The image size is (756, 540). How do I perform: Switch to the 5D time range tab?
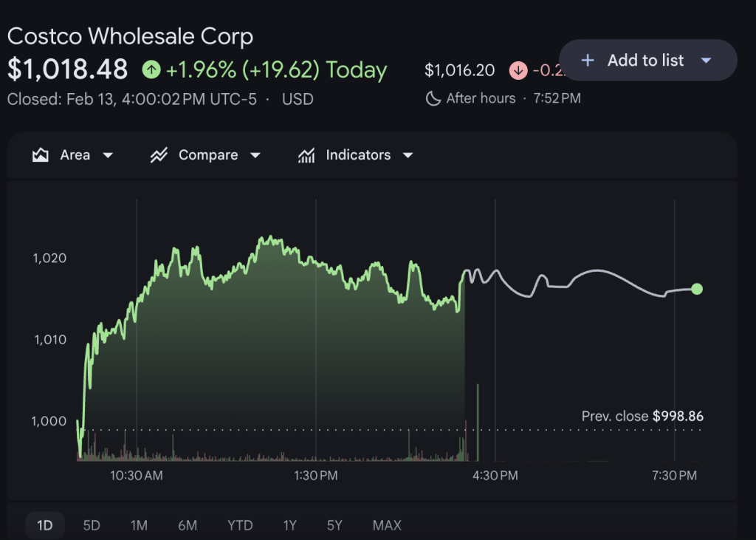[x=92, y=525]
